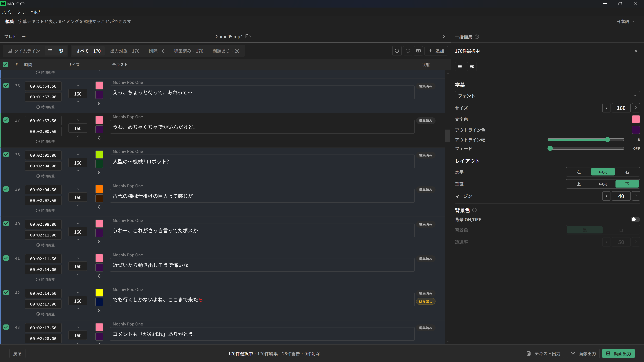Increase size for row 41 with up chevron
The width and height of the screenshot is (644, 362).
[x=78, y=258]
